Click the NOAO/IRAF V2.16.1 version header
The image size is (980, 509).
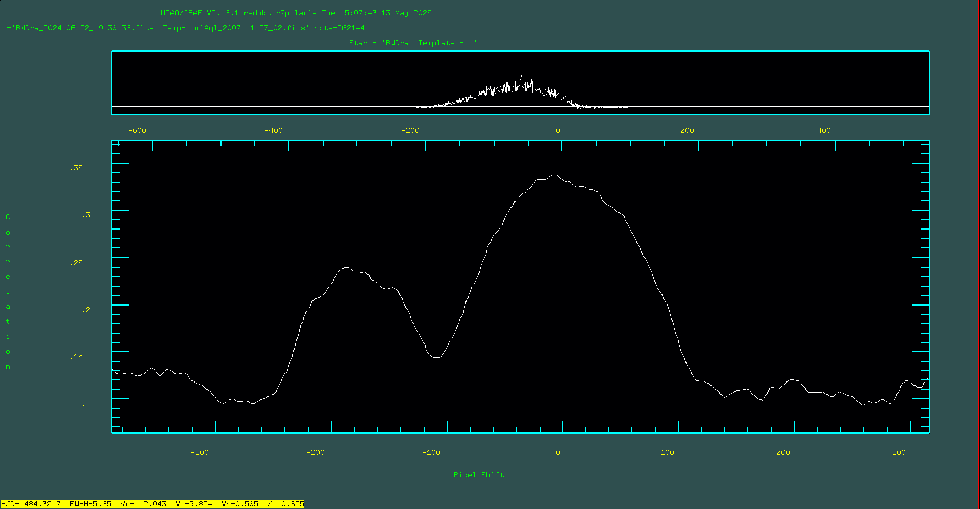pos(200,13)
